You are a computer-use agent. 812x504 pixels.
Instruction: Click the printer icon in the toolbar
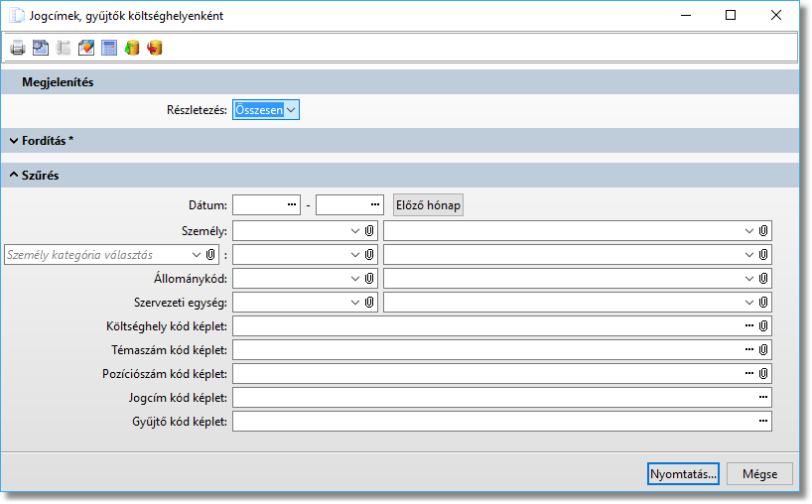[18, 49]
